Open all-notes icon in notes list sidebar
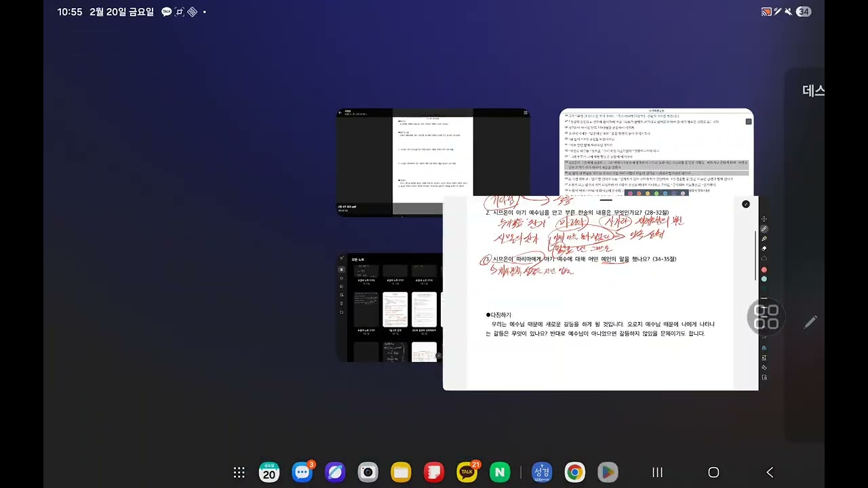868x488 pixels. [x=341, y=270]
